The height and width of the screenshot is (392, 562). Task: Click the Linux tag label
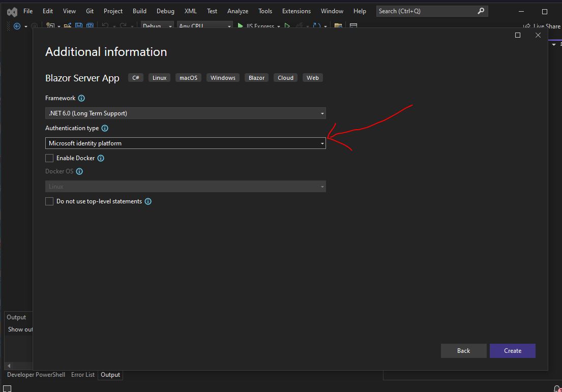pos(160,78)
